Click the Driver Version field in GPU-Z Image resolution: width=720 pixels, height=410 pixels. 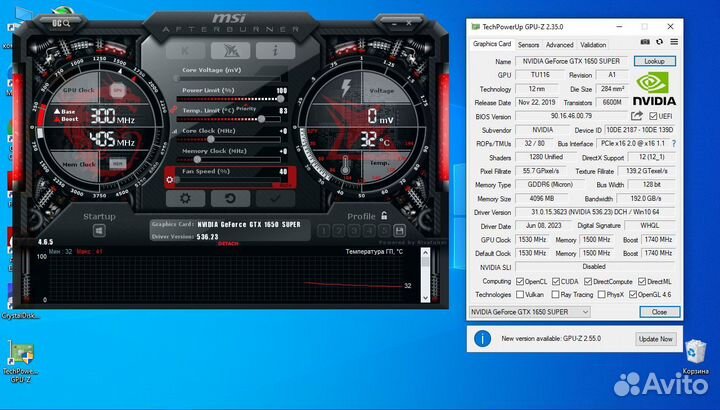click(x=595, y=212)
